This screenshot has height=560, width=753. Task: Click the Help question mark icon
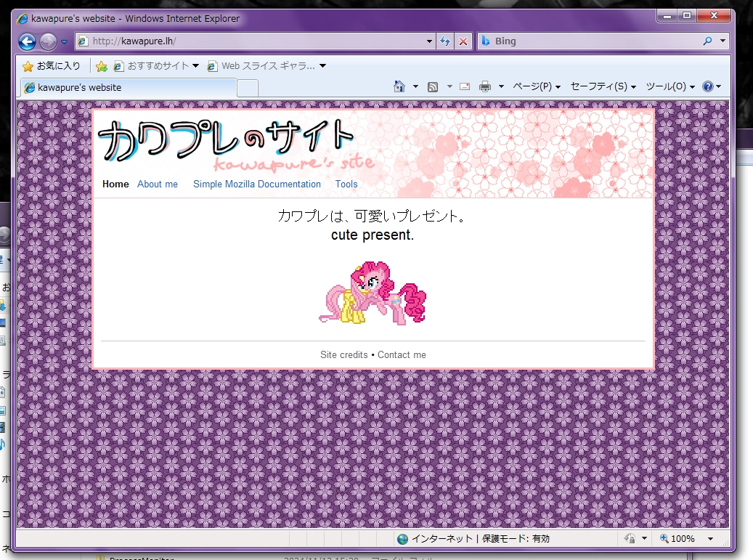708,86
